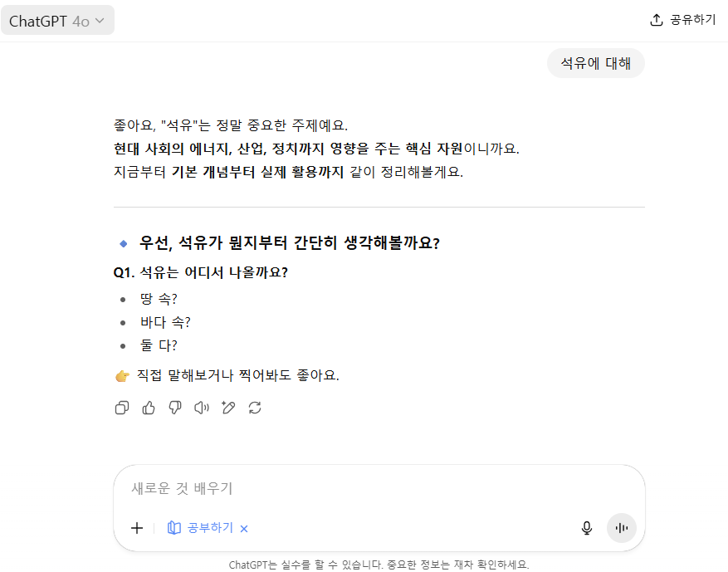Start voice conversation mode

[x=621, y=527]
